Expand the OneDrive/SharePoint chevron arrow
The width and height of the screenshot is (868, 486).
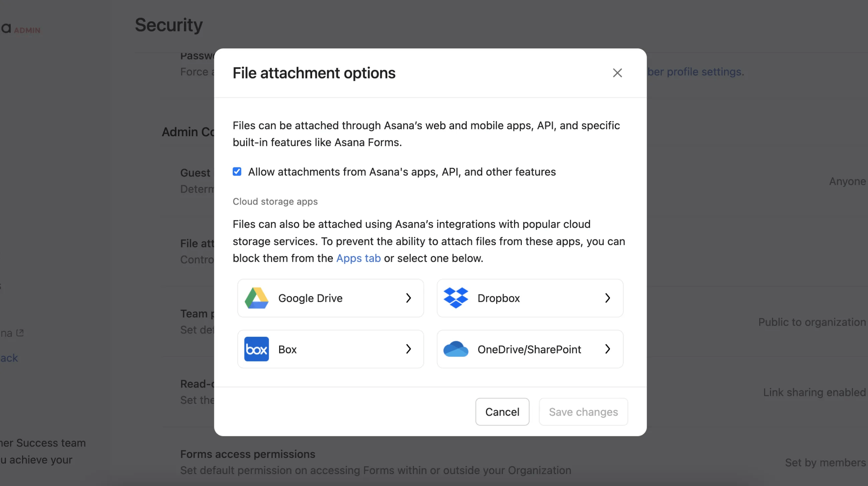[608, 349]
